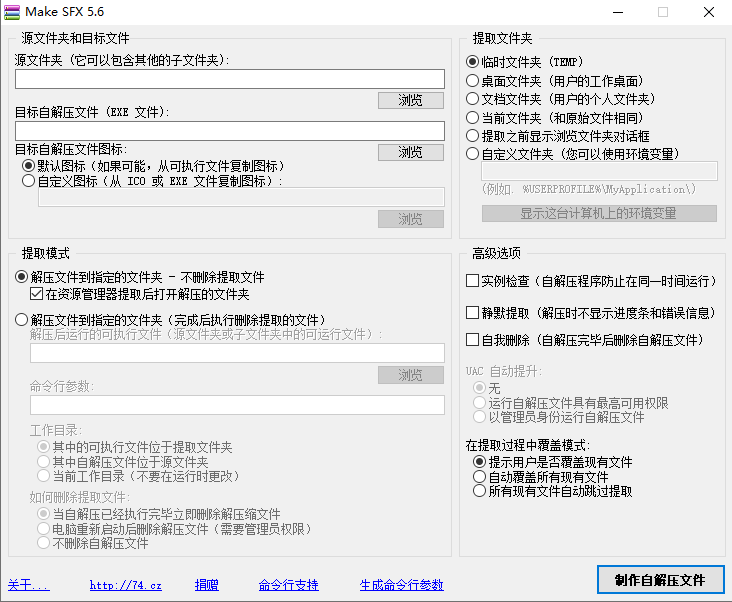The height and width of the screenshot is (602, 732).
Task: Select 文档文件夹 extraction folder option
Action: (x=473, y=99)
